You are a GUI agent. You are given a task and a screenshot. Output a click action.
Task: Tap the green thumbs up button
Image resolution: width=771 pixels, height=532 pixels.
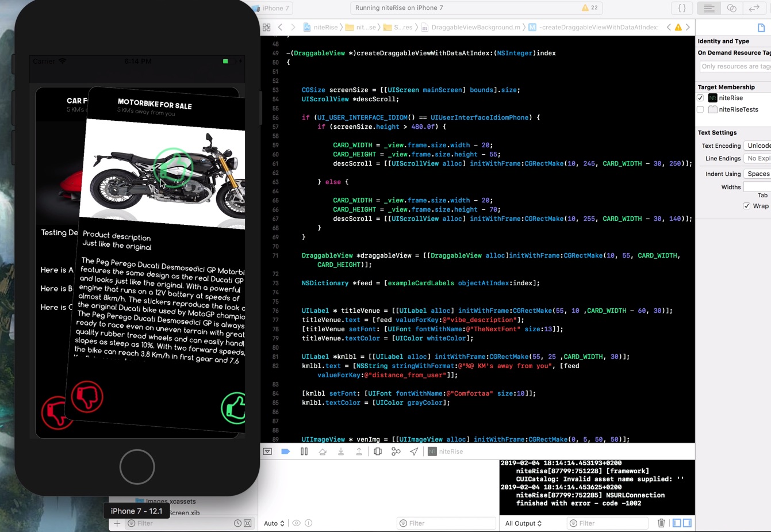(x=234, y=408)
